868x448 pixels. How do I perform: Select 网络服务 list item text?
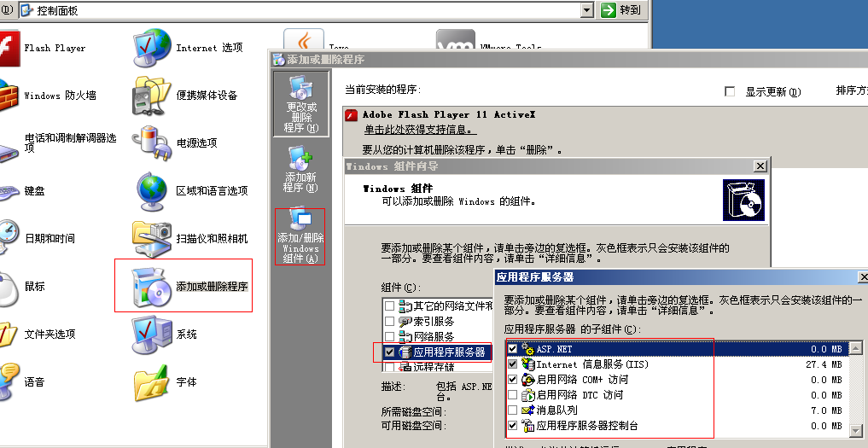pos(434,336)
